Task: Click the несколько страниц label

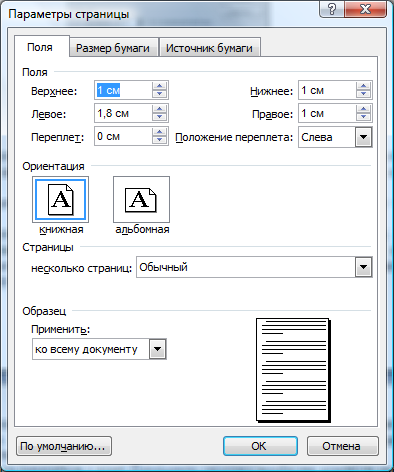Action: [x=82, y=268]
